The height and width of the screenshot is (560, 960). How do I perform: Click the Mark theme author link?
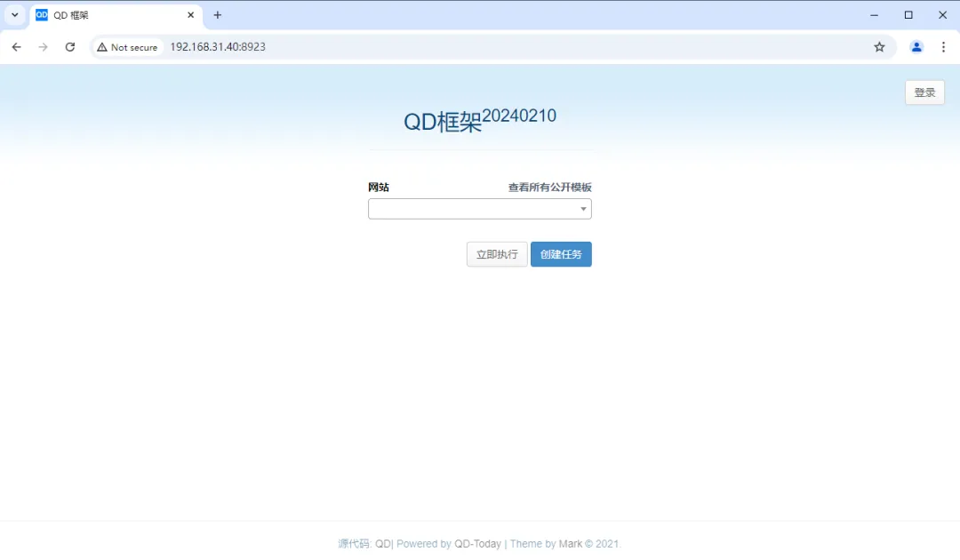570,544
